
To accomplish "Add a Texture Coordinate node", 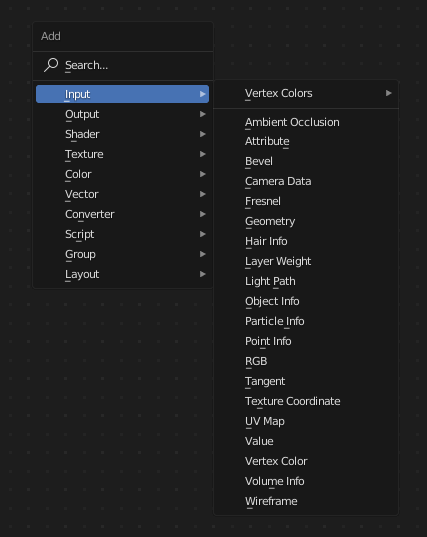I will 306,401.
